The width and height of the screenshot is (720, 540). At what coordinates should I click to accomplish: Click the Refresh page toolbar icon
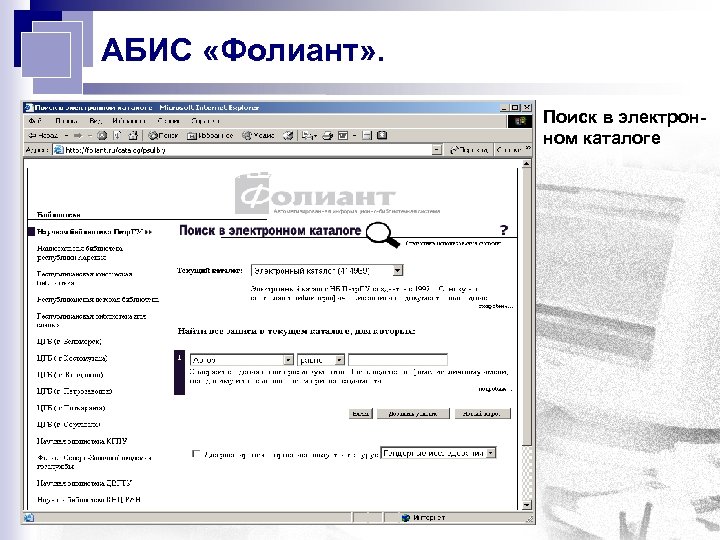(x=118, y=135)
